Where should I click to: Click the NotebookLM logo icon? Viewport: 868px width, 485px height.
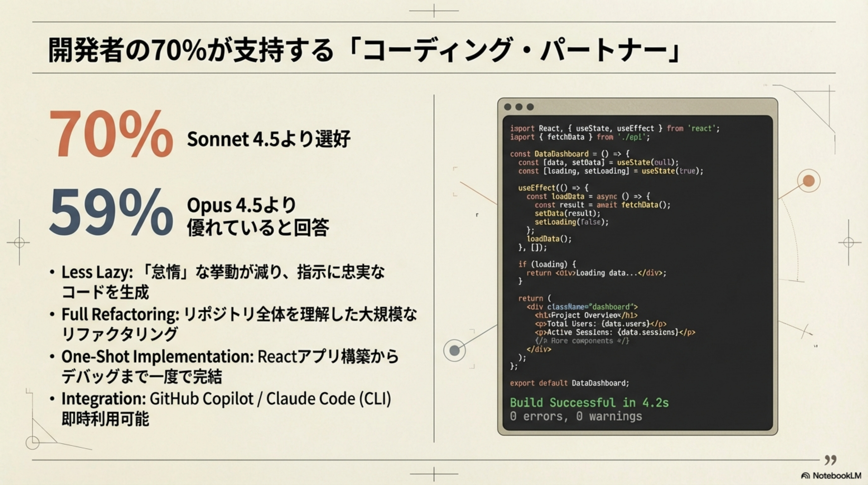point(805,476)
